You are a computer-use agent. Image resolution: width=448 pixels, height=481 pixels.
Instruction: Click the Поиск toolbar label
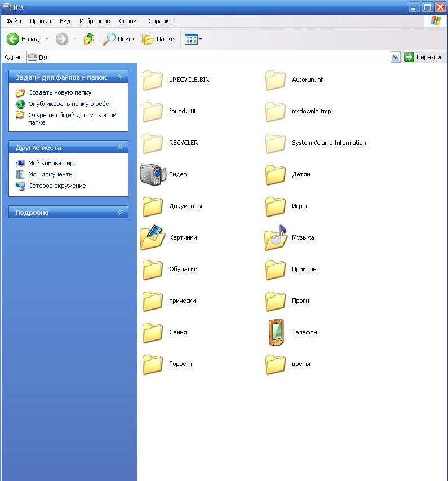[126, 39]
